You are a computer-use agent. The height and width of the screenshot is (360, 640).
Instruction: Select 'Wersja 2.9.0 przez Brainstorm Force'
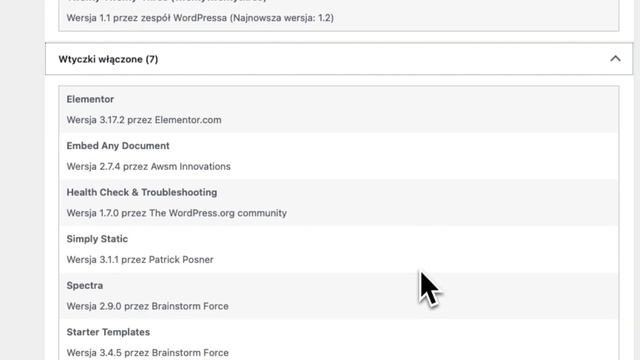pos(147,306)
